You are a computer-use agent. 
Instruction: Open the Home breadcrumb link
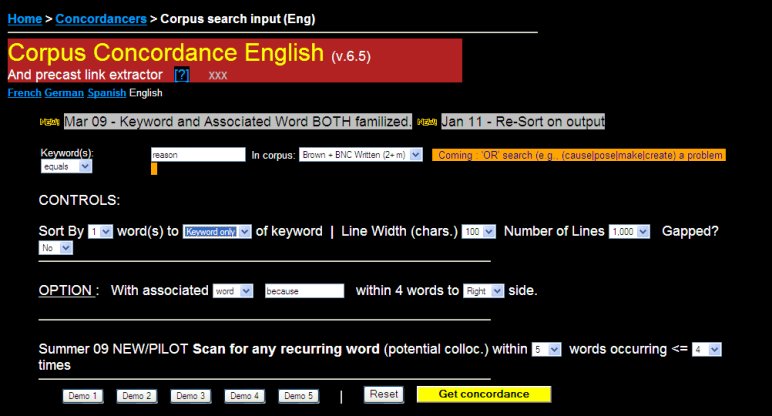click(24, 18)
